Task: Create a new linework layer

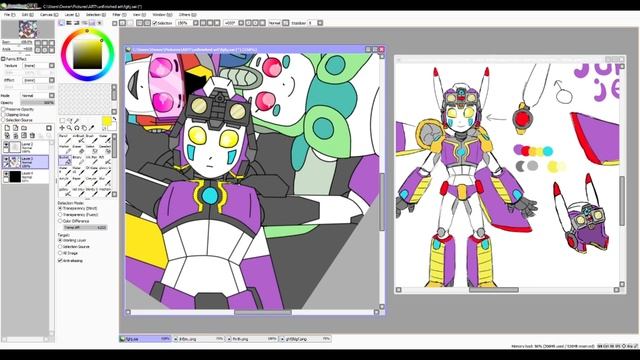Action: click(15, 128)
